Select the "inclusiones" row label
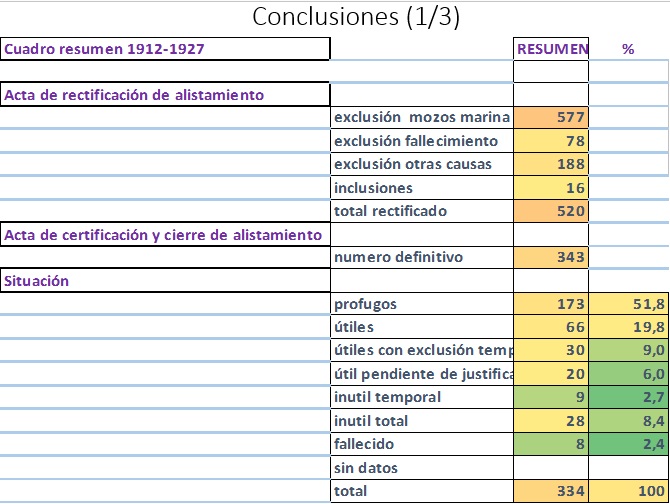Viewport: 670px width, 504px height. tap(421, 188)
